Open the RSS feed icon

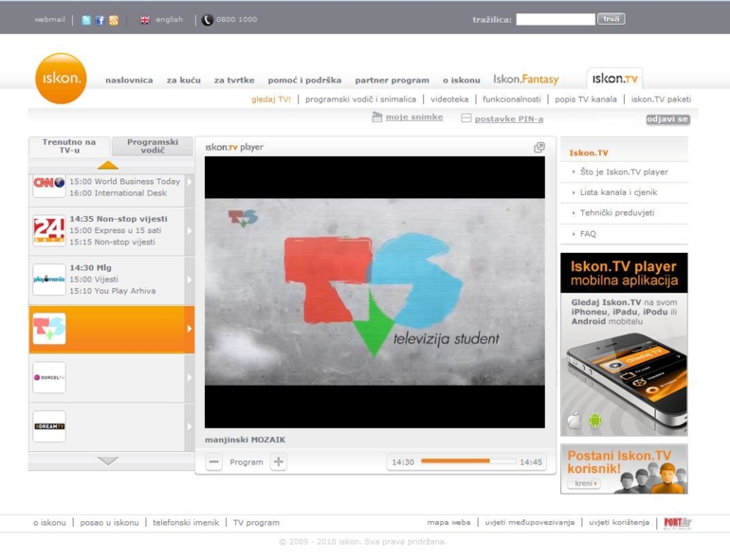[x=114, y=20]
